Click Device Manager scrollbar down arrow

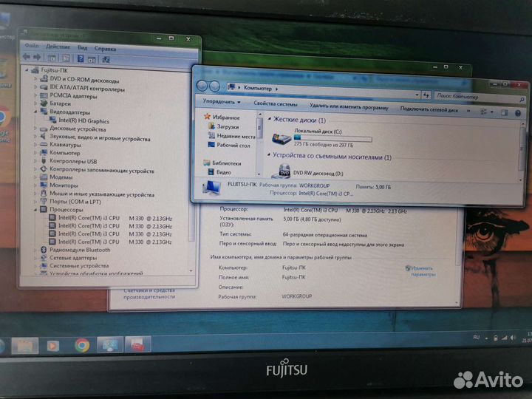click(x=191, y=271)
